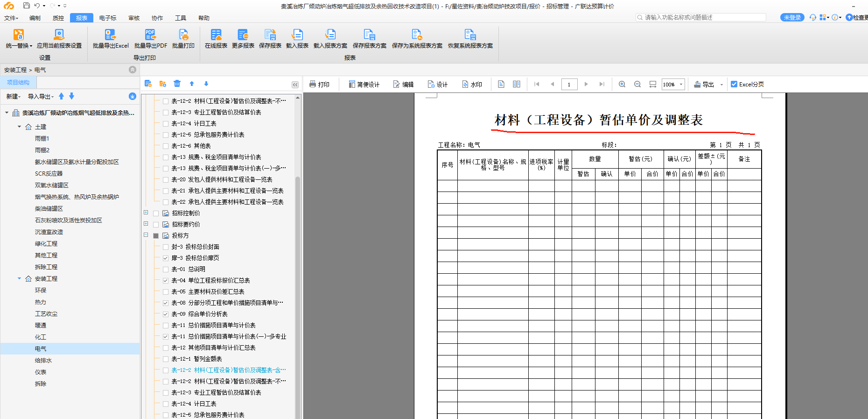Click 批量打印 icon
Image resolution: width=868 pixels, height=419 pixels.
point(183,35)
